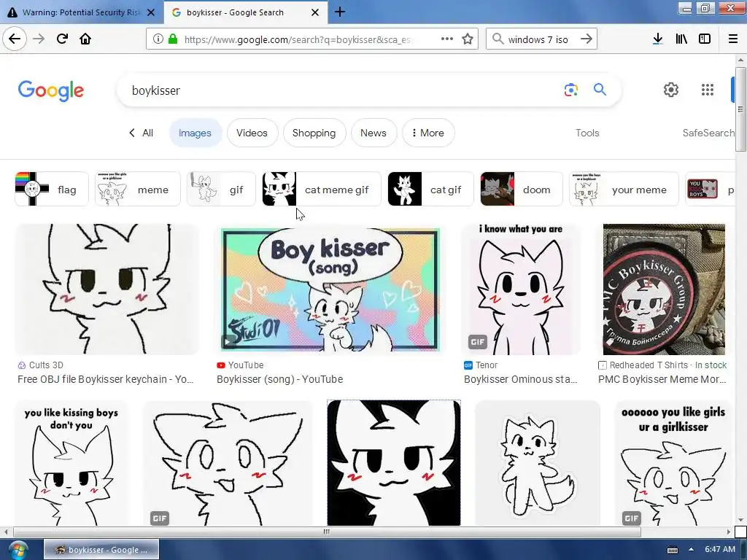Viewport: 747px width, 560px height.
Task: Select boykisser - Google taskbar button
Action: point(101,550)
